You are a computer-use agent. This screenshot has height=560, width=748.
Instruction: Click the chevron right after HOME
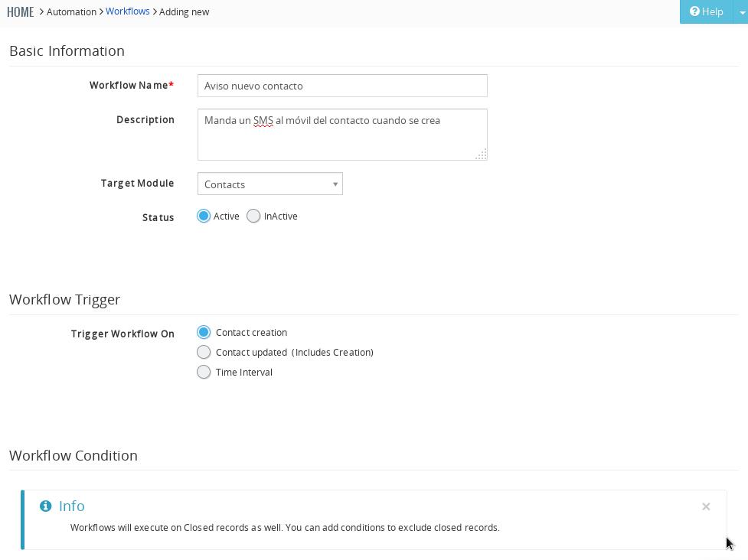(x=41, y=11)
